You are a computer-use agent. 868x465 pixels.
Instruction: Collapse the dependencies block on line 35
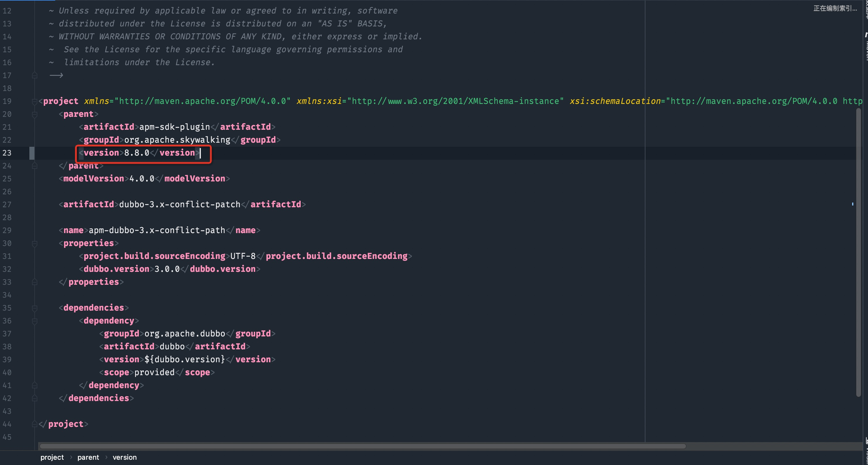(34, 308)
